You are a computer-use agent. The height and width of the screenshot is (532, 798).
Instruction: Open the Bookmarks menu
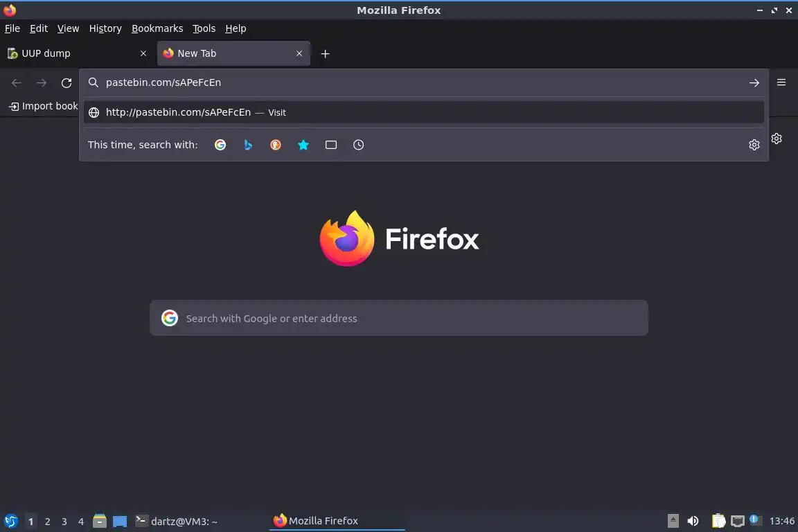(157, 28)
